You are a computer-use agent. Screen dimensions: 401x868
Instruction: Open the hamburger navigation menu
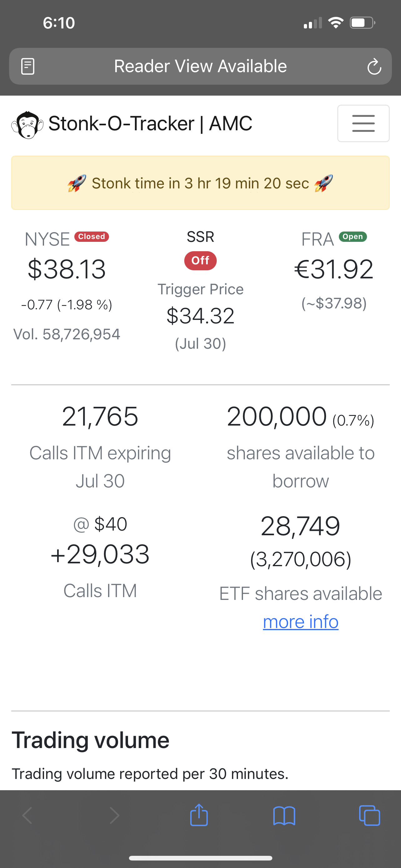coord(363,123)
